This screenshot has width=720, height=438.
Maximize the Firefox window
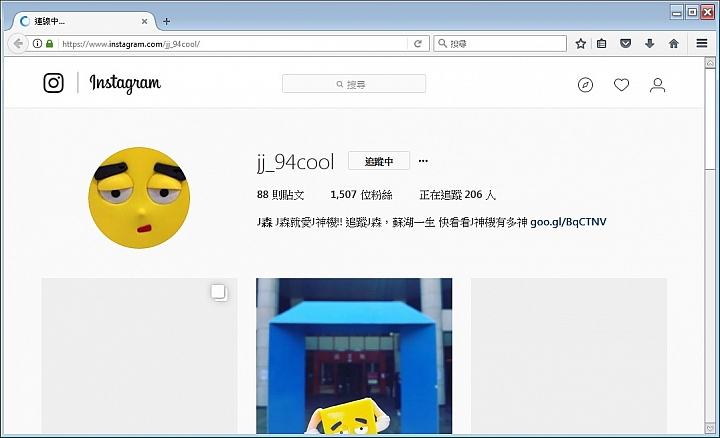point(692,12)
